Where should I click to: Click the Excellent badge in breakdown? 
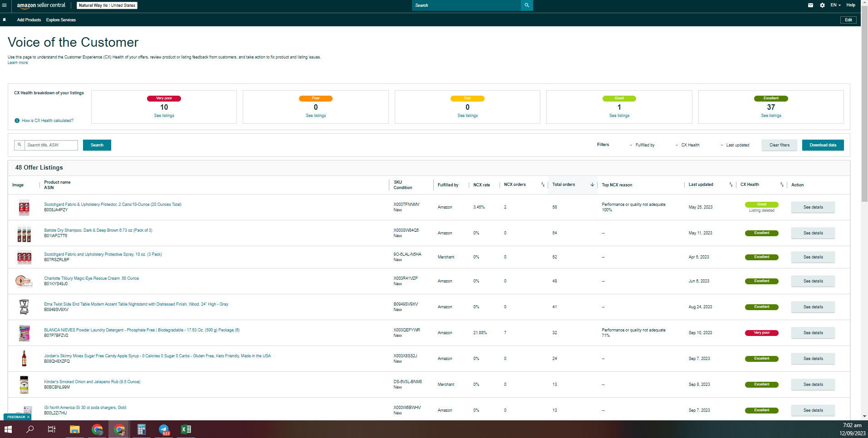tap(771, 98)
